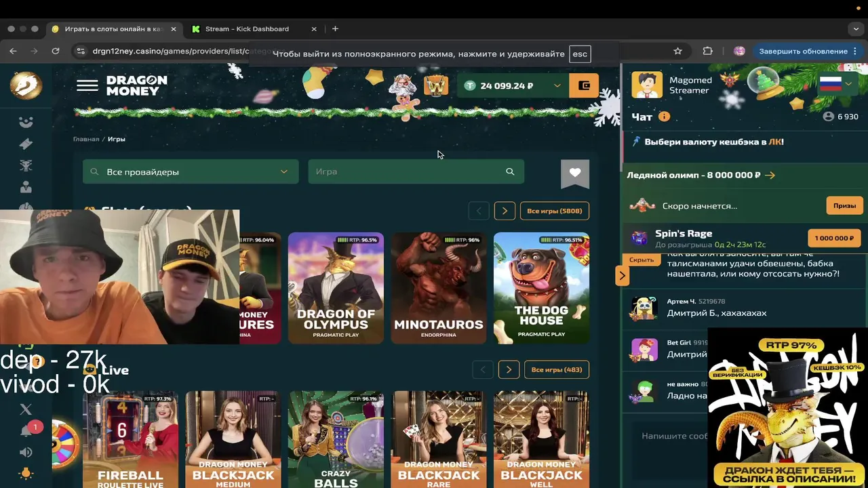Reload the page in browser
This screenshot has width=868, height=488.
[x=56, y=51]
